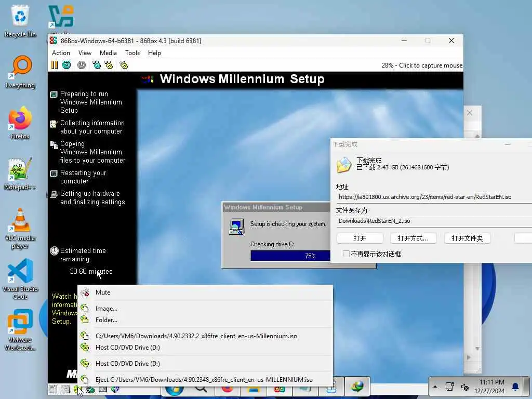Select the VirtualBox desktop shortcut icon
The width and height of the screenshot is (532, 399).
coord(61,17)
